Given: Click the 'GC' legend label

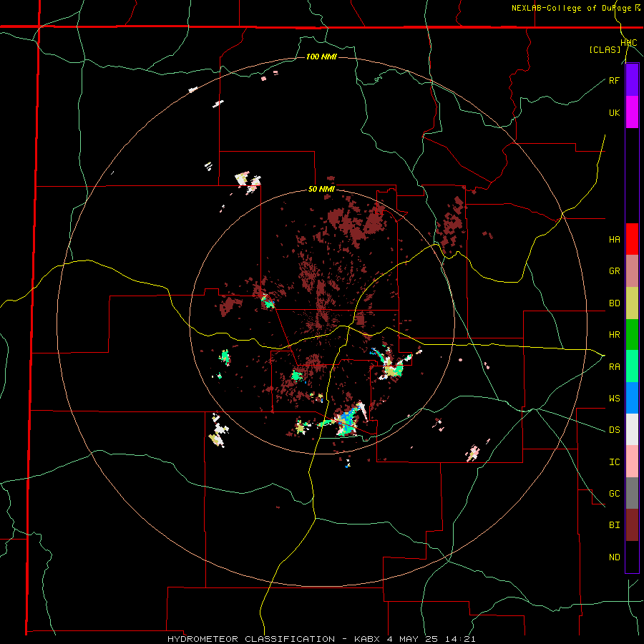Looking at the screenshot, I should (614, 493).
